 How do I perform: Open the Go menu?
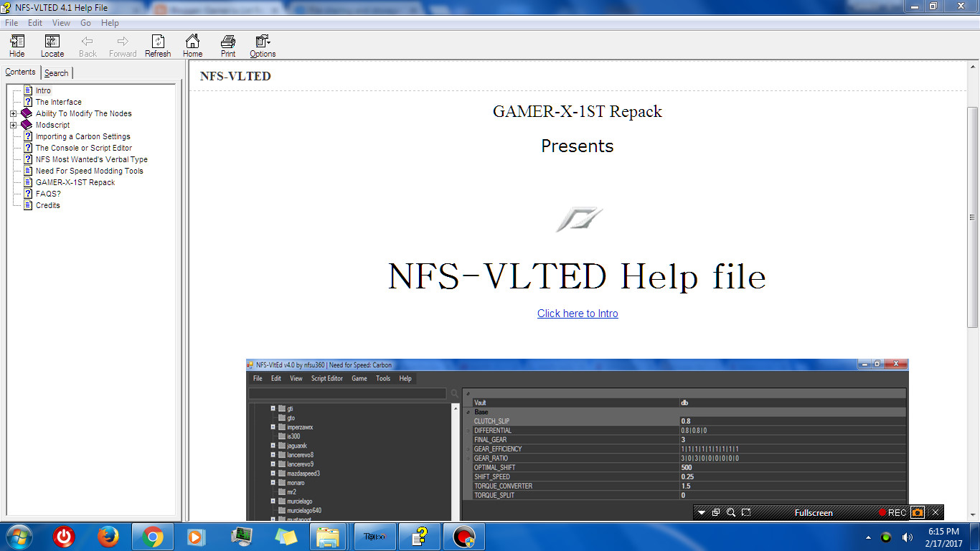click(x=85, y=22)
